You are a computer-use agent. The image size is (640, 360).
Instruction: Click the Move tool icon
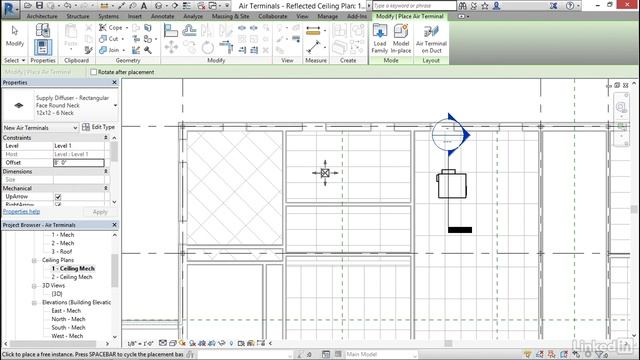[x=171, y=47]
